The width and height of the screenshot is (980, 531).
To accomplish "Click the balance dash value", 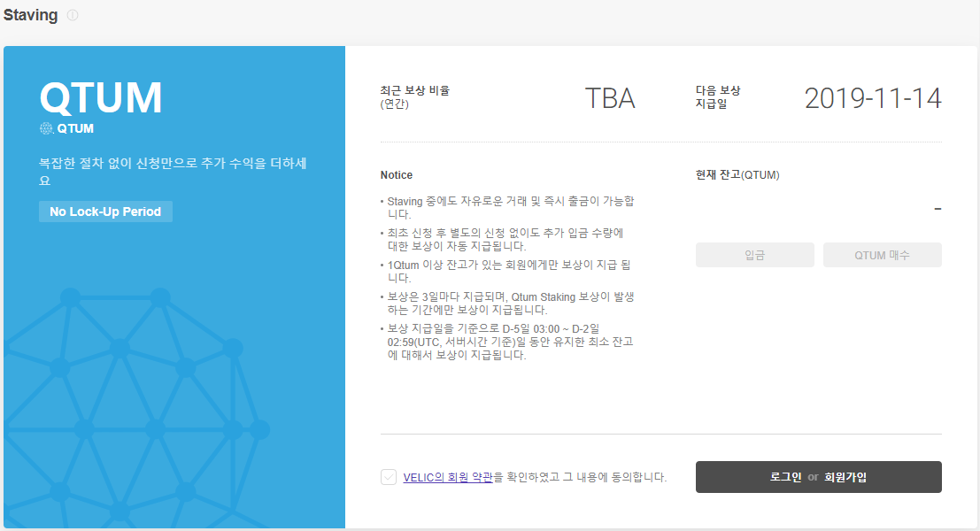I will (938, 209).
